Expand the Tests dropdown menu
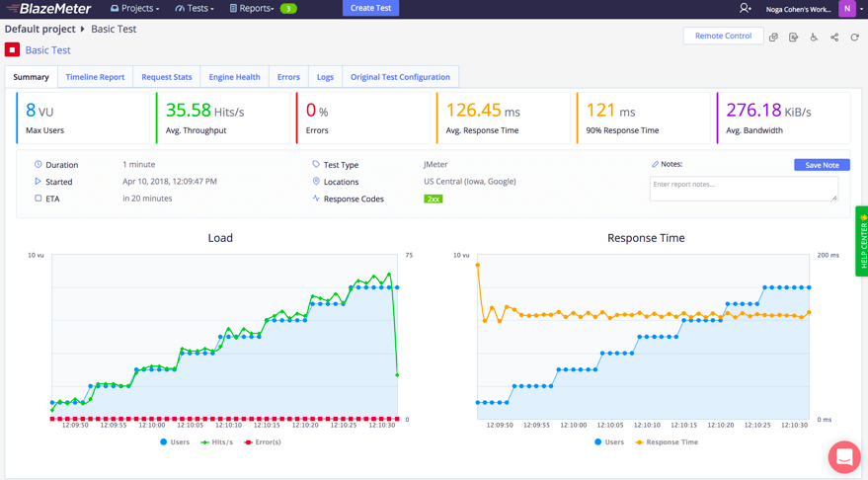Viewport: 868px width, 480px height. (x=195, y=9)
